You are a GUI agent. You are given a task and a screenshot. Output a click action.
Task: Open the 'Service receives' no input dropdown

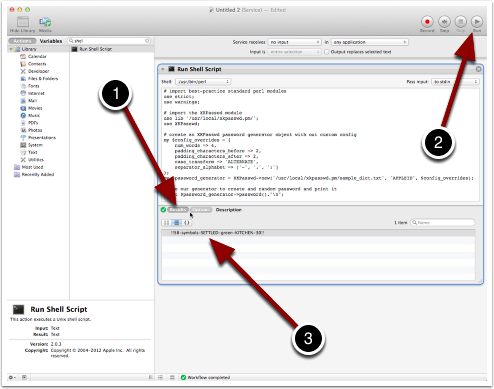(x=294, y=42)
